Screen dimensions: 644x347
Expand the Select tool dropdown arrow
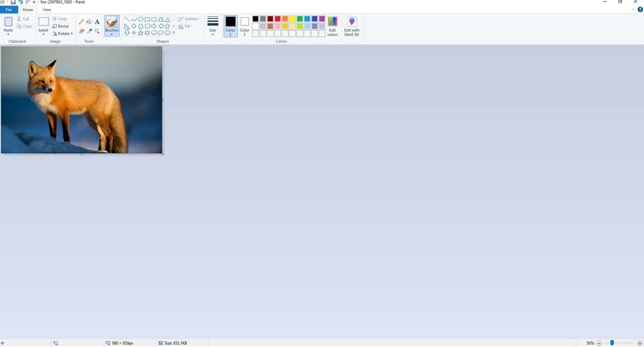43,35
